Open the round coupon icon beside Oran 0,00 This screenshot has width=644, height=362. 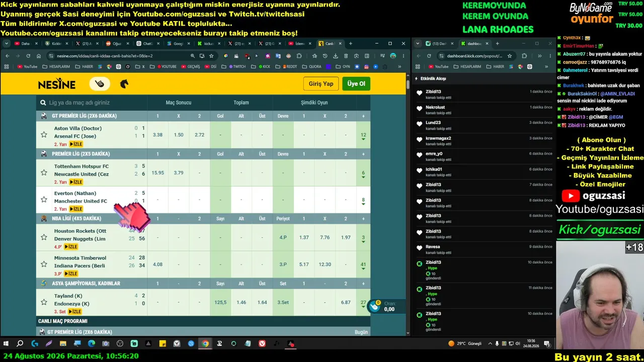pos(374,306)
